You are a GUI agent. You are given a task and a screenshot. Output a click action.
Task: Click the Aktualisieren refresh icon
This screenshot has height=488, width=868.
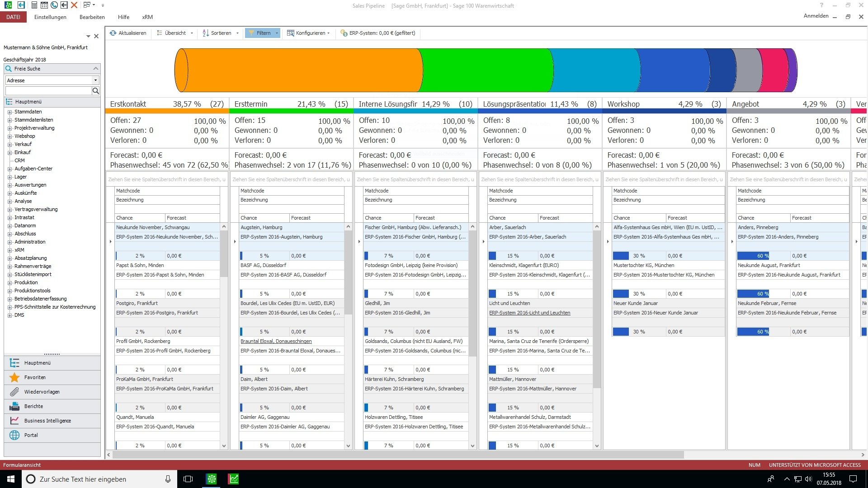tap(113, 33)
